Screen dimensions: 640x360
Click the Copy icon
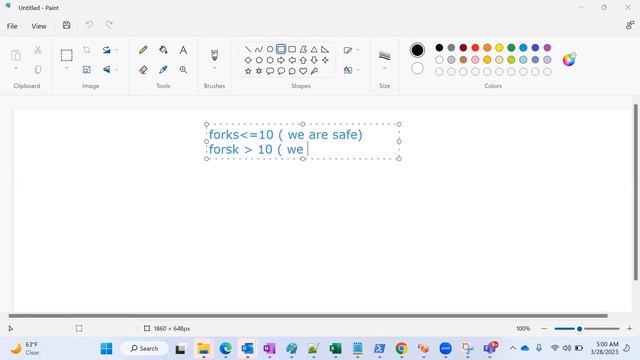[x=38, y=69]
